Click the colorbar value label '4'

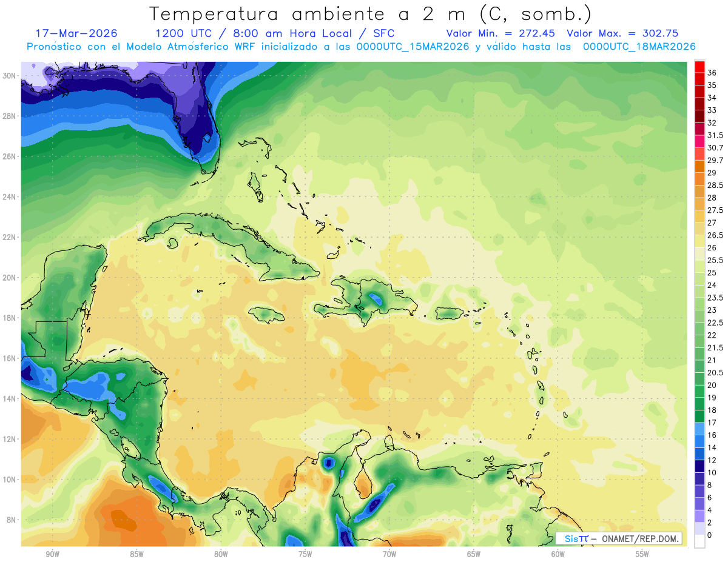(x=710, y=510)
